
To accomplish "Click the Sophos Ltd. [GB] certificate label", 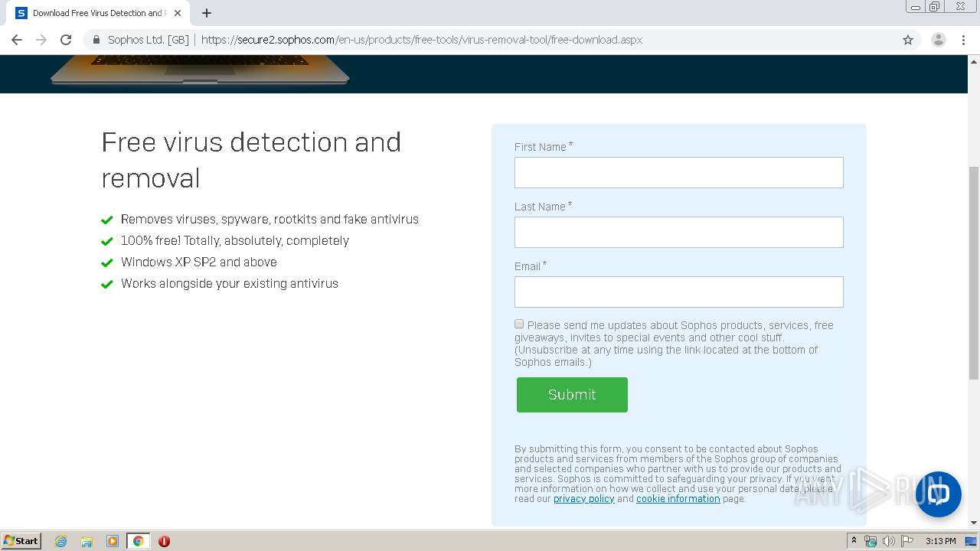I will click(x=149, y=40).
